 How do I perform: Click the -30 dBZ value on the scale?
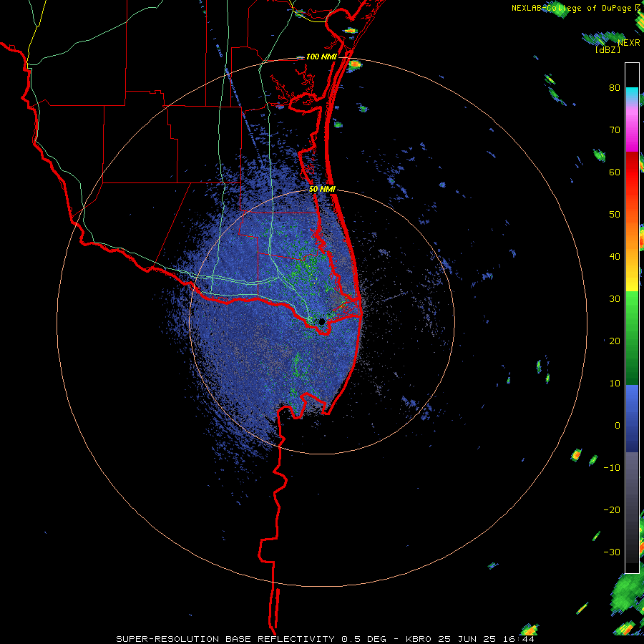[x=612, y=552]
